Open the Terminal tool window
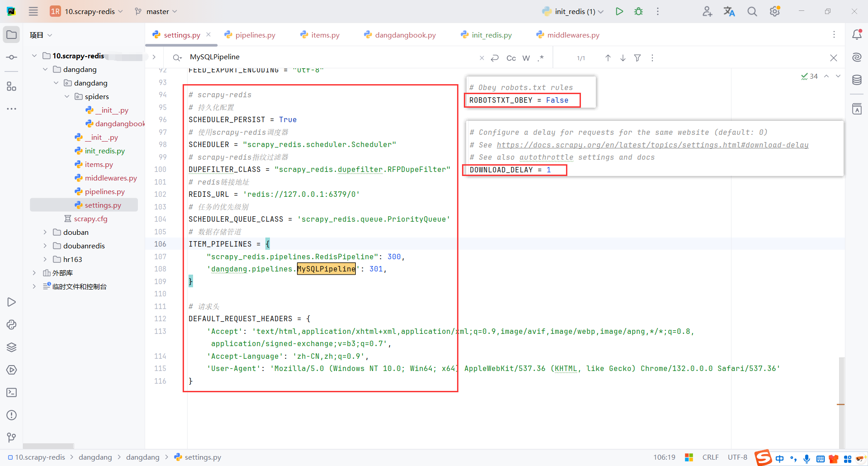Viewport: 868px width, 466px height. click(11, 393)
